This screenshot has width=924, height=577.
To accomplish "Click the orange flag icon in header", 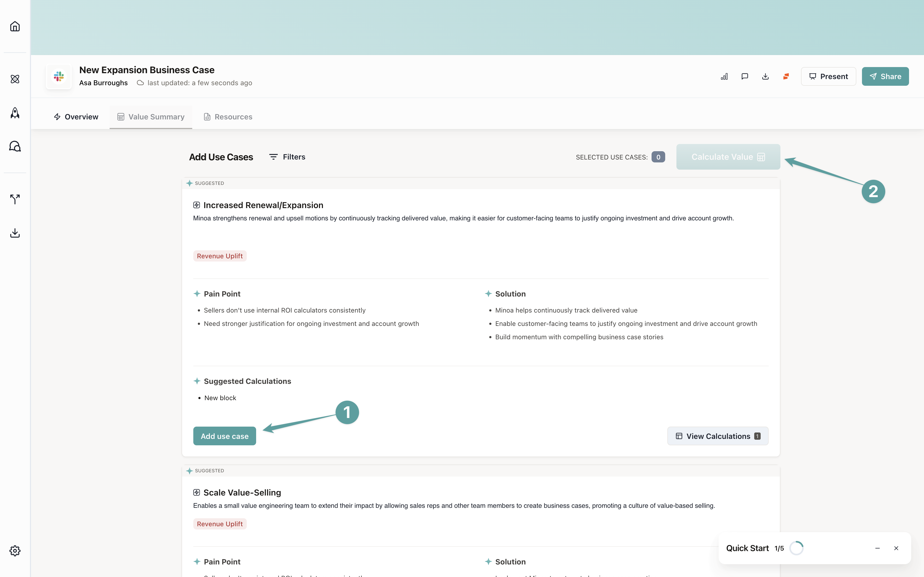I will pos(786,76).
